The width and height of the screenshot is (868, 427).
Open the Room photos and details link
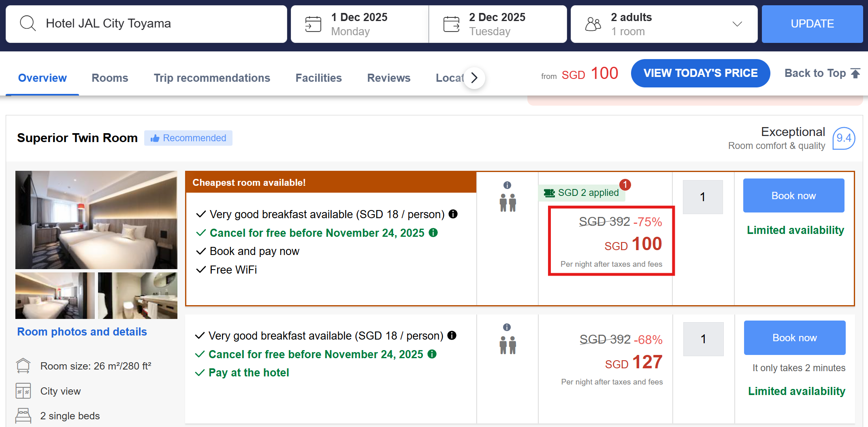coord(82,331)
